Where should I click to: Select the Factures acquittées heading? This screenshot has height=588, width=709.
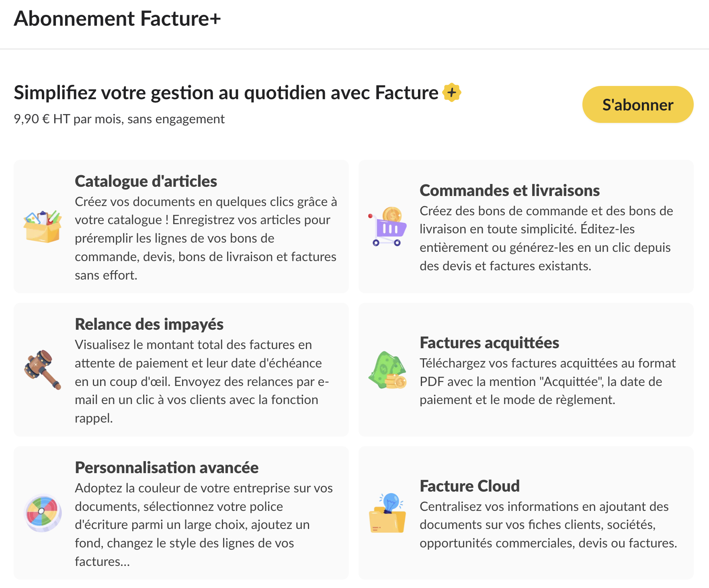tap(489, 343)
